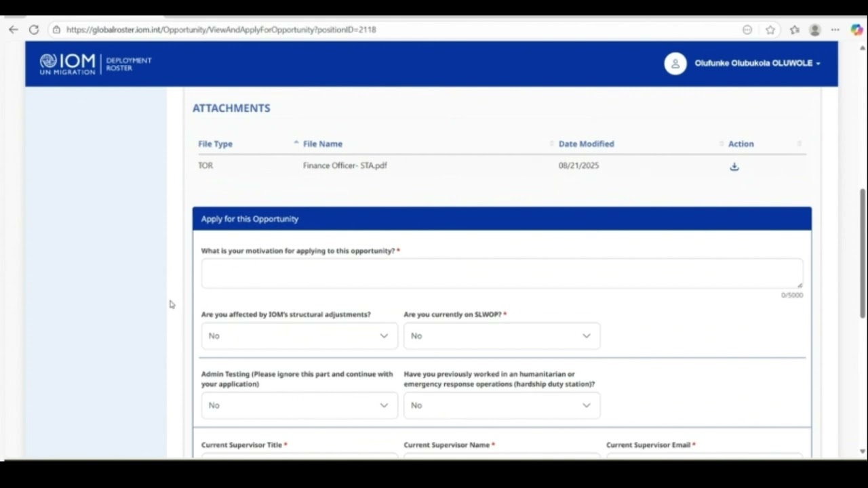The width and height of the screenshot is (868, 488).
Task: Expand Admin Testing dropdown
Action: point(299,405)
